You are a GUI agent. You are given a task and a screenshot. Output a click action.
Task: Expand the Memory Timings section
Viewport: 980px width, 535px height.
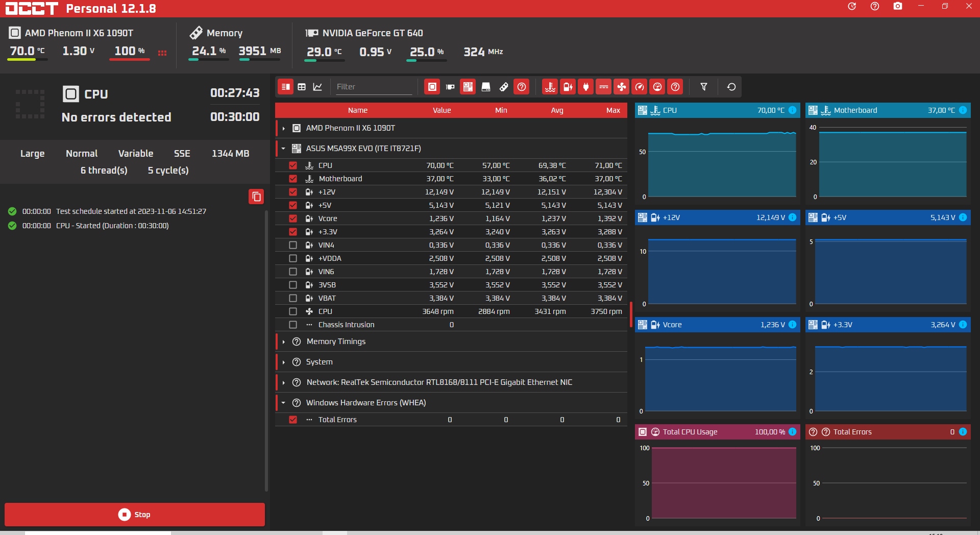tap(284, 342)
